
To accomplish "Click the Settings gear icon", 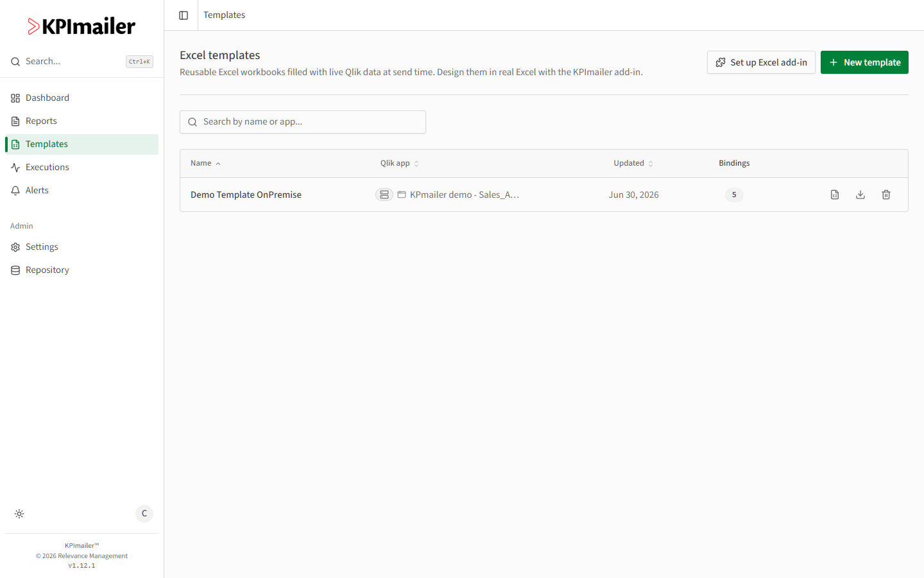I will tap(15, 247).
